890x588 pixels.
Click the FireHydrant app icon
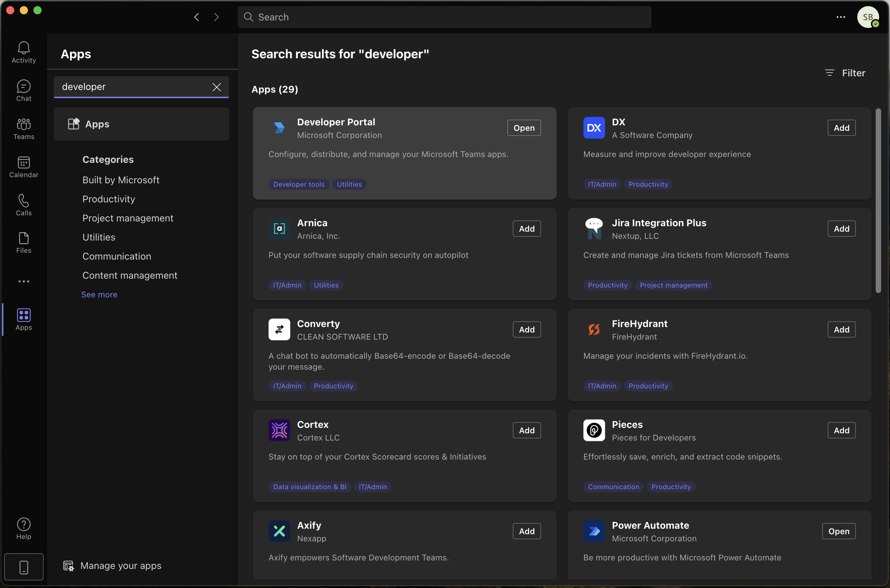click(594, 330)
